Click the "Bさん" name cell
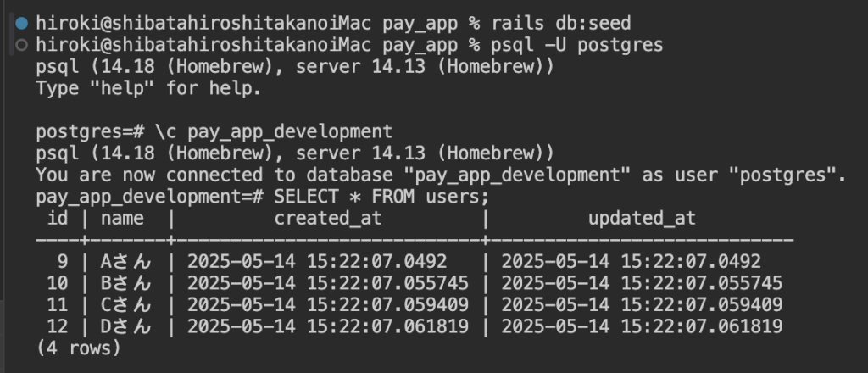Viewport: 868px width, 373px height. point(127,283)
